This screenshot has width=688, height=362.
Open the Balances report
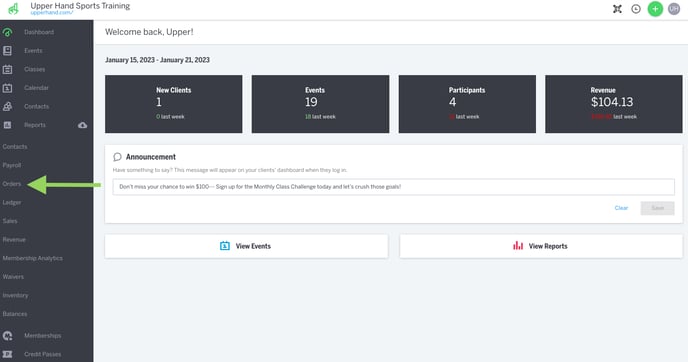15,314
